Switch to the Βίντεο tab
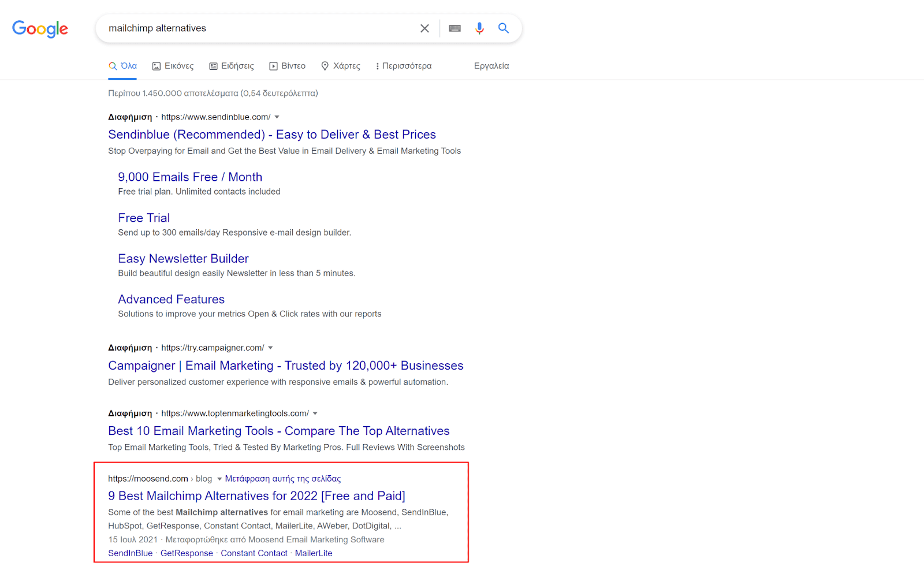Image resolution: width=924 pixels, height=570 pixels. pos(288,66)
